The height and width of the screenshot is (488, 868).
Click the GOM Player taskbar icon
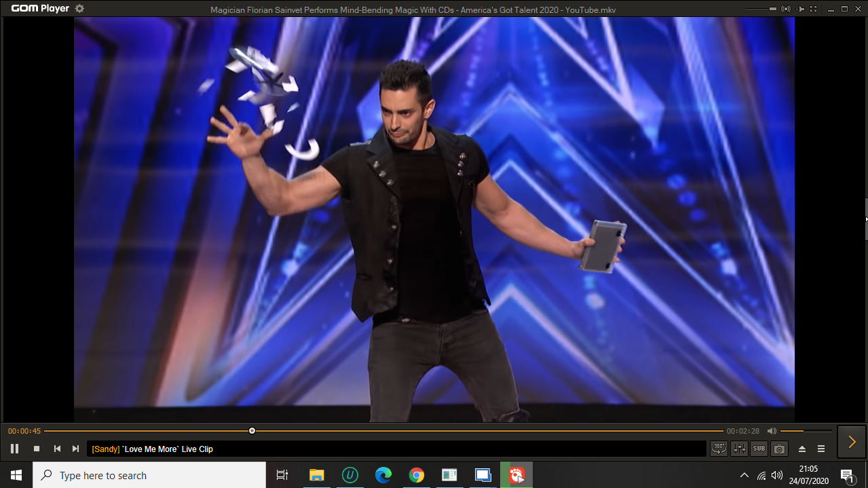click(516, 475)
